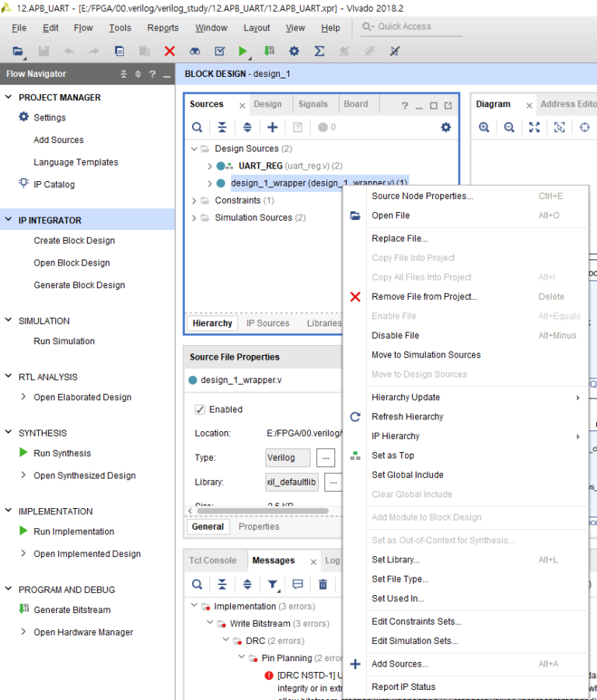Click the Type browse ellipsis button
Viewport: 597px width, 700px height.
coord(326,458)
